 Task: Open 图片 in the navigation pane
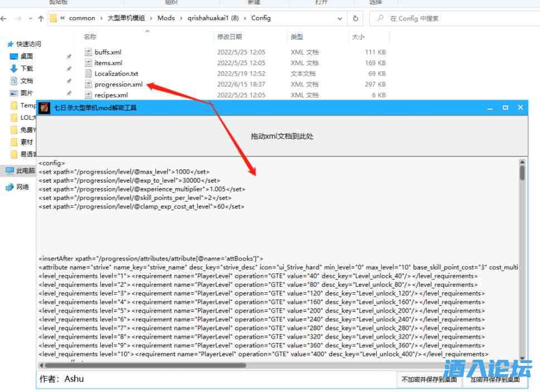pos(27,92)
